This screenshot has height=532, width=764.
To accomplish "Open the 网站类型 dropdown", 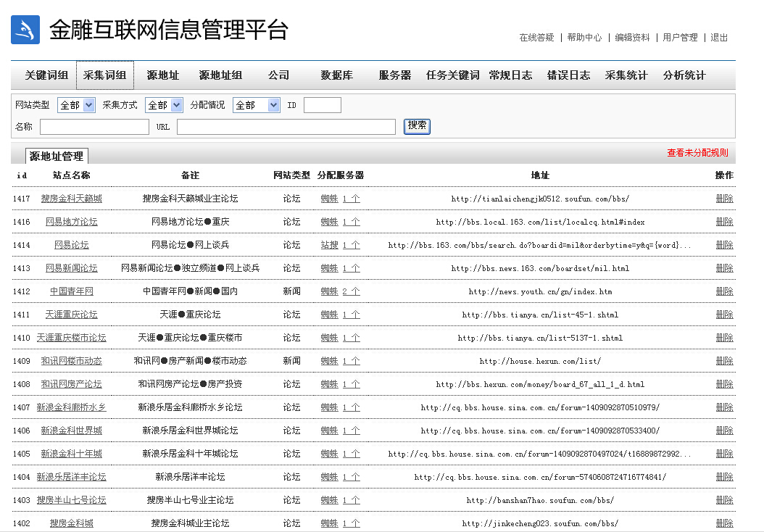I will 76,105.
